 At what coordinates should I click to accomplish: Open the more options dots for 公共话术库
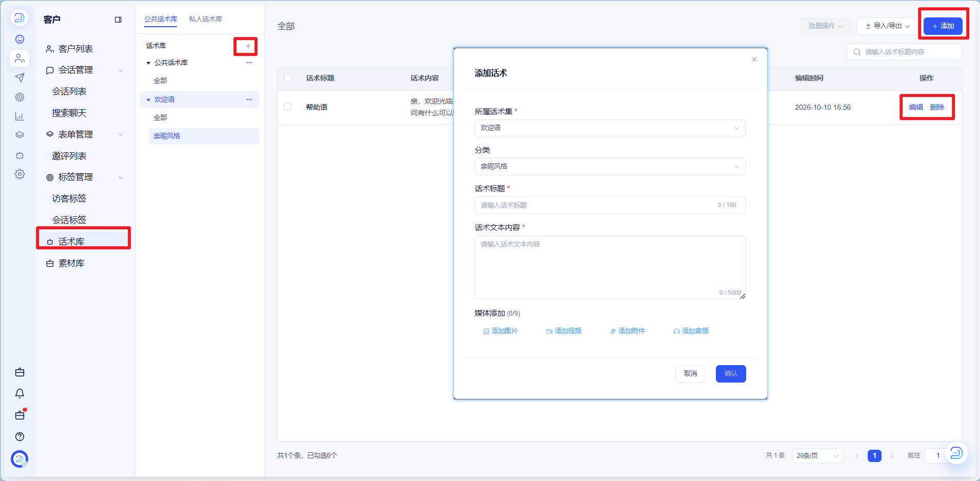coord(249,63)
